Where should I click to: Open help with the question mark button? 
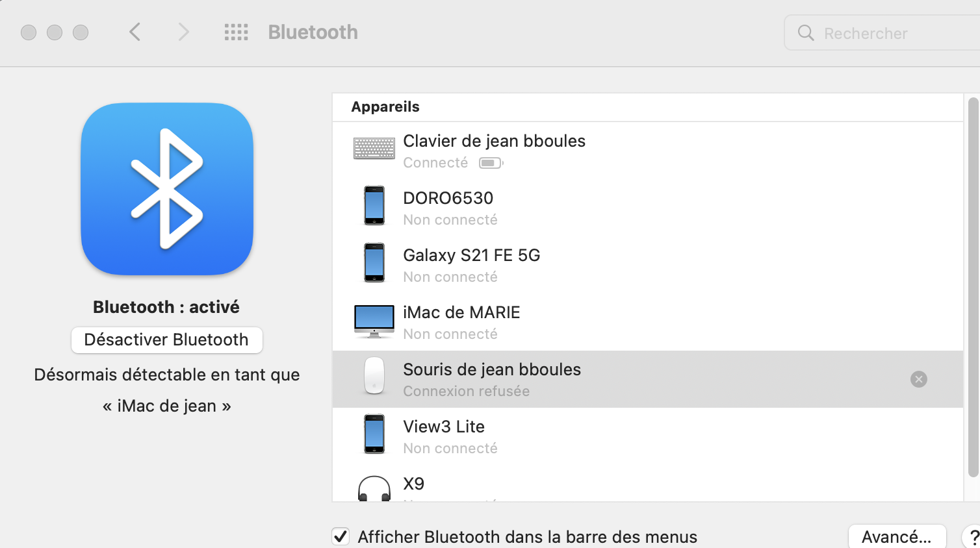pyautogui.click(x=973, y=537)
